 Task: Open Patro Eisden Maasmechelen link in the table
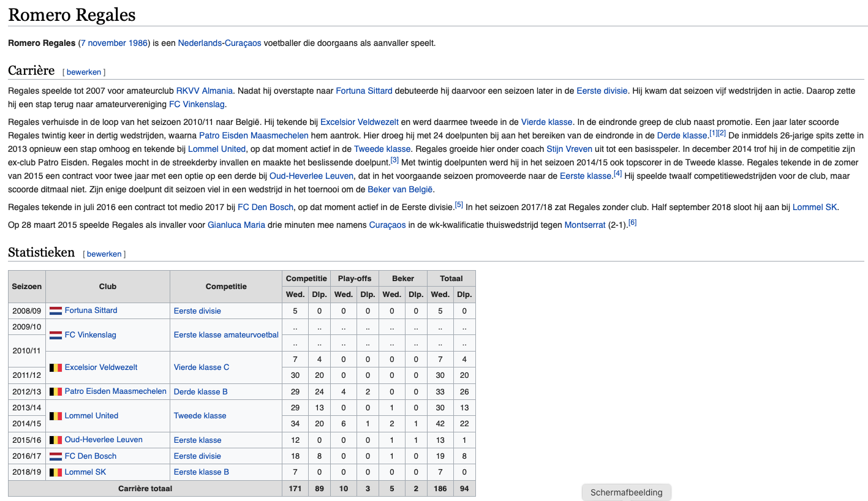[116, 391]
